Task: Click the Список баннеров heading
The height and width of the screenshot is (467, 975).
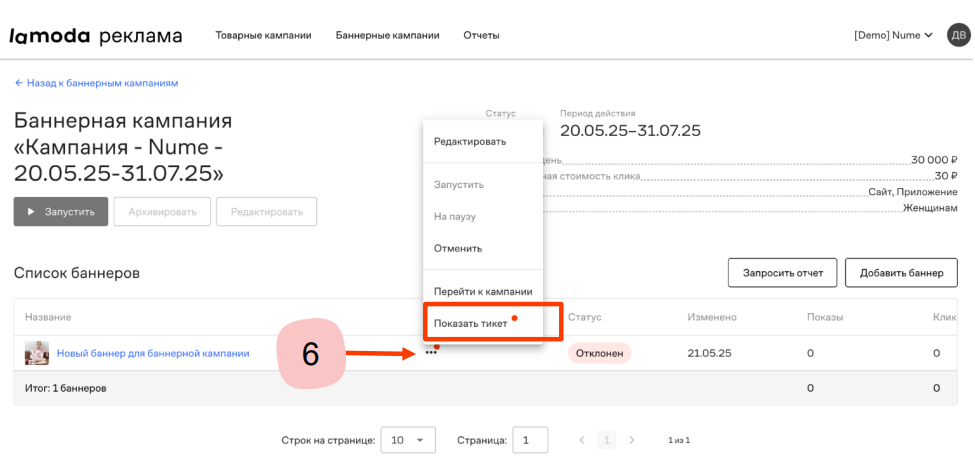Action: [76, 273]
